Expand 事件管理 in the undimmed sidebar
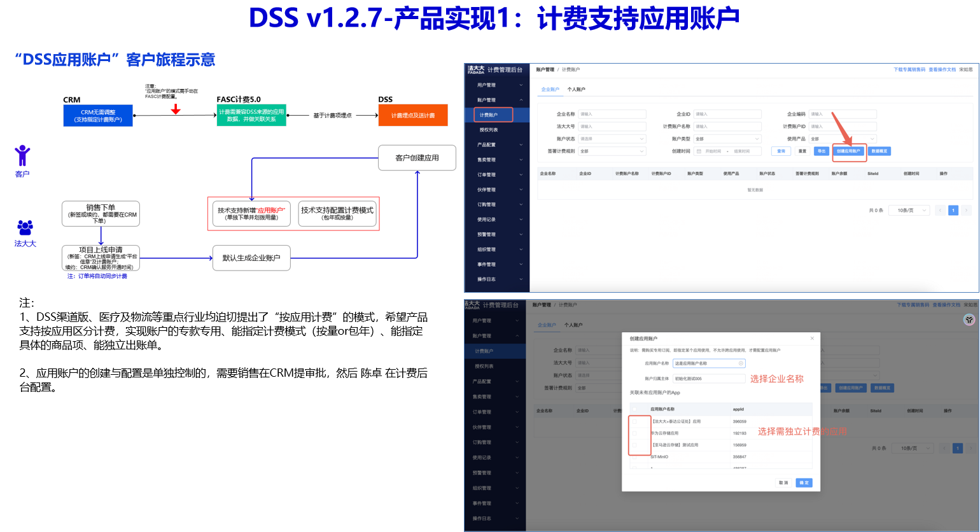 click(498, 265)
